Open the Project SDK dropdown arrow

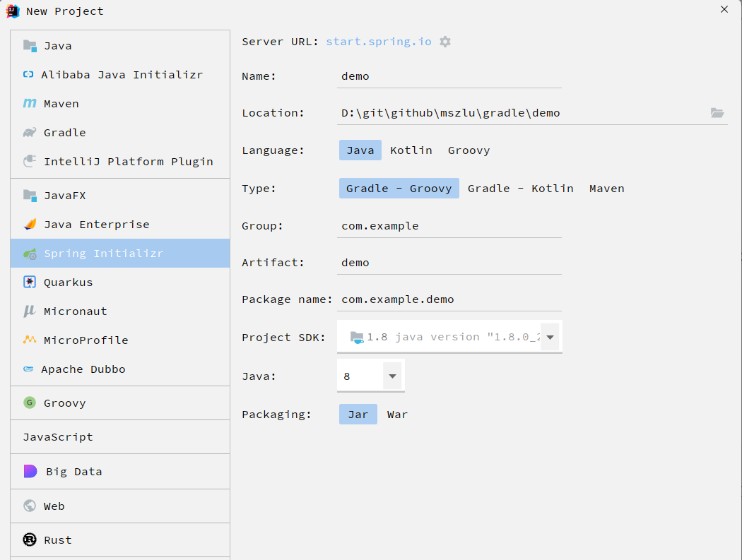pos(550,338)
